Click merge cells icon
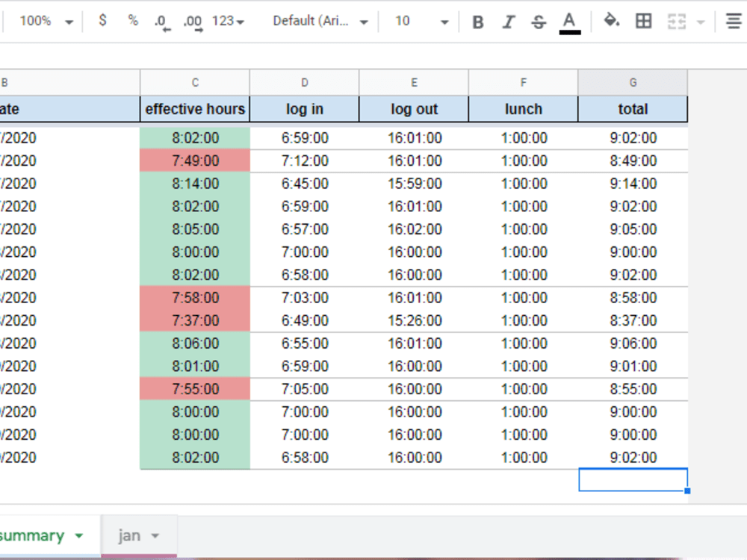Screen dimensions: 747x560 point(676,22)
